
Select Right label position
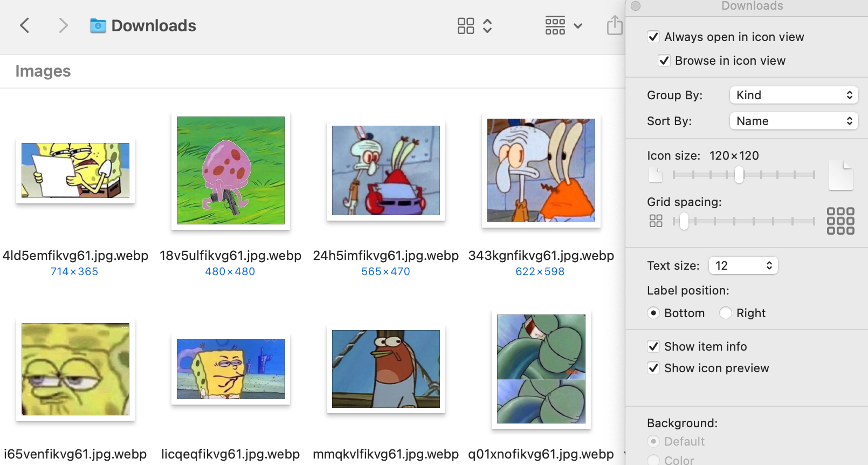coord(726,313)
